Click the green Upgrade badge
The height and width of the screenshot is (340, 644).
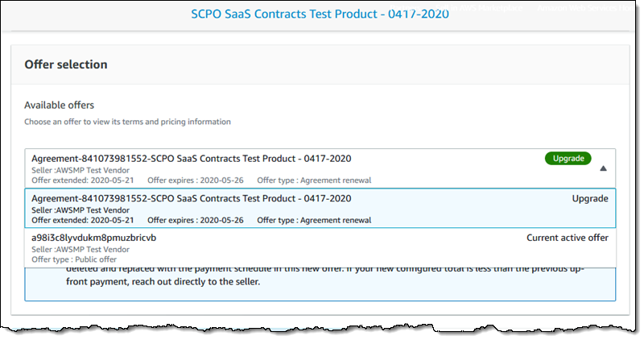(568, 159)
